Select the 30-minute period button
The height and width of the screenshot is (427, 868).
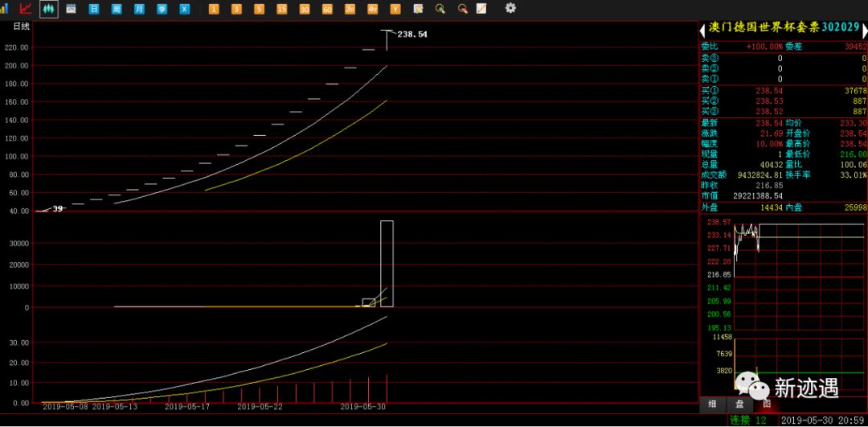tap(305, 9)
